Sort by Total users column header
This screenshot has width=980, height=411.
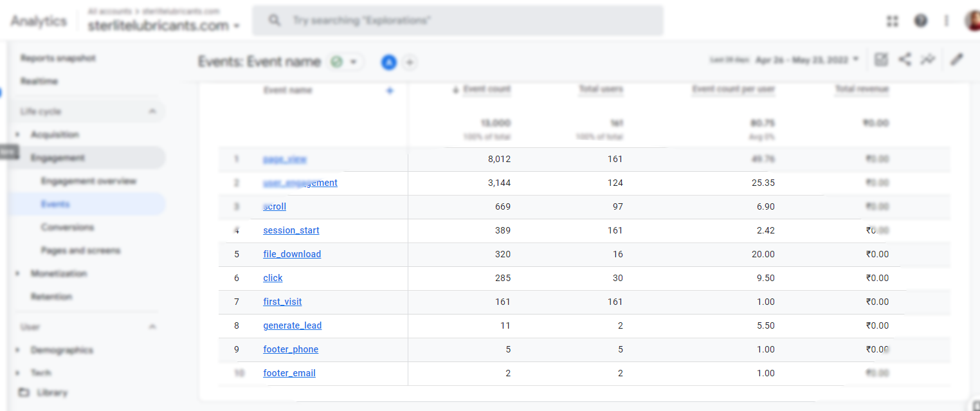point(601,89)
